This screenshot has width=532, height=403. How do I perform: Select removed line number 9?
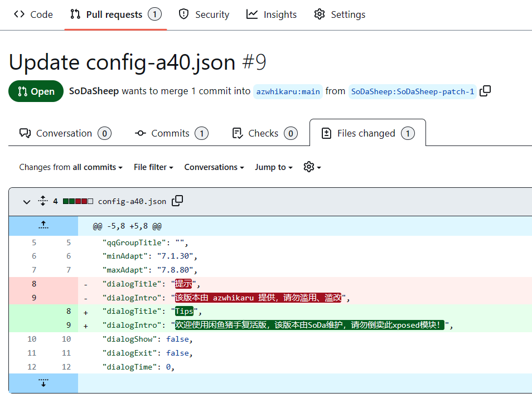(x=34, y=298)
